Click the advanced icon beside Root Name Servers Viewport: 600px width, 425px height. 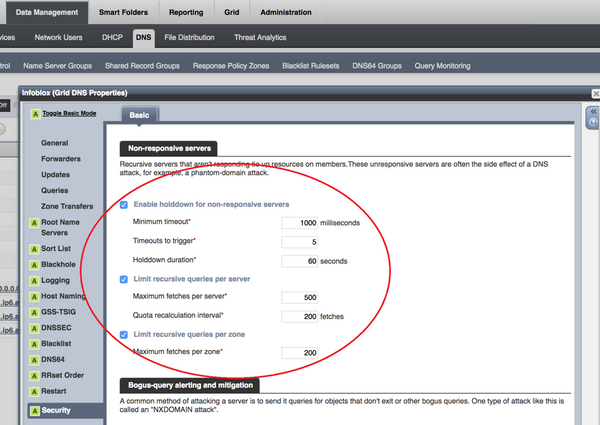(32, 222)
